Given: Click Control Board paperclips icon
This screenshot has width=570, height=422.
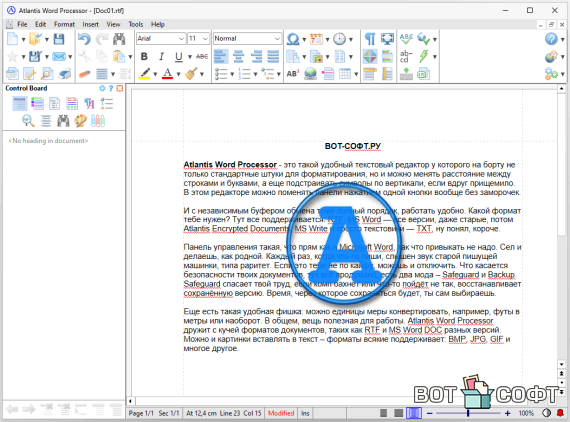Looking at the screenshot, I should (98, 121).
